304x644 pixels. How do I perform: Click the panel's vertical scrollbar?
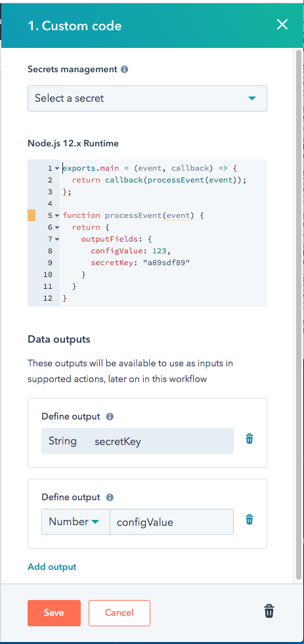click(299, 314)
